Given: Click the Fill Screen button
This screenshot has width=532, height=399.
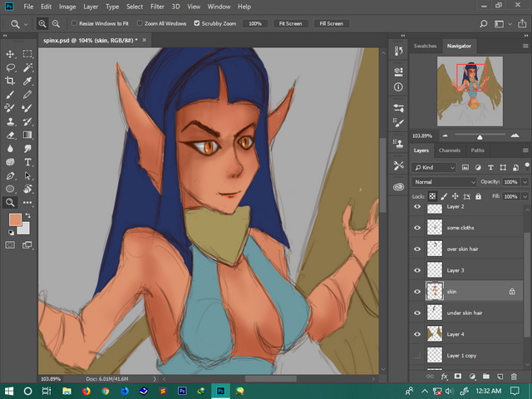Looking at the screenshot, I should click(331, 23).
